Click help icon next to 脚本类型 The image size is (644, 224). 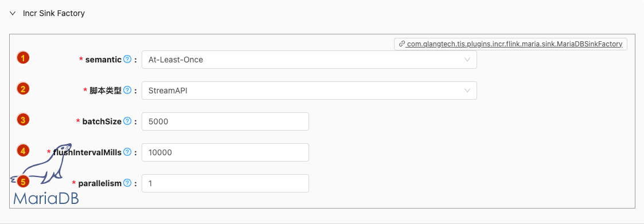(x=127, y=91)
